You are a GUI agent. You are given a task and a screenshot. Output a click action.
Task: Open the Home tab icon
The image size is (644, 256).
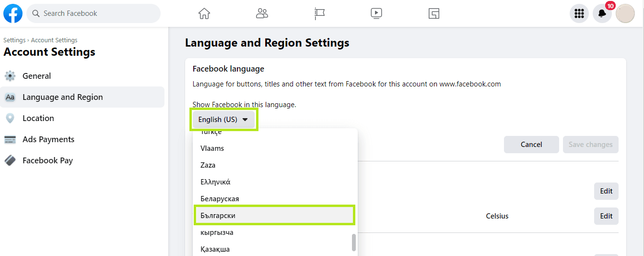[x=204, y=13]
